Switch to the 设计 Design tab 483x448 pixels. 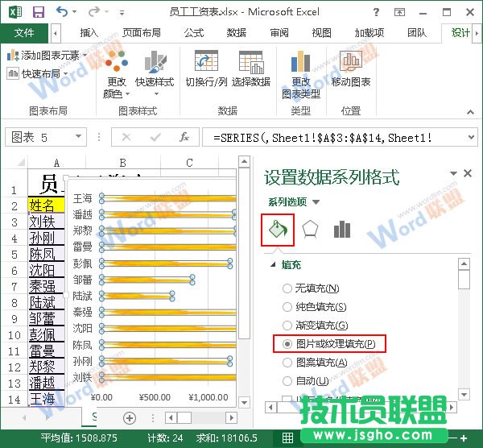460,33
